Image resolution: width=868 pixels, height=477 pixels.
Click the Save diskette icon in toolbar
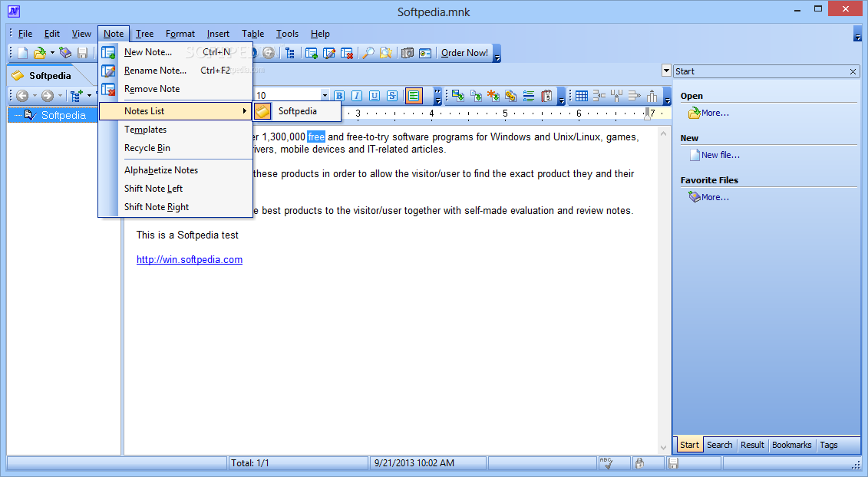82,53
